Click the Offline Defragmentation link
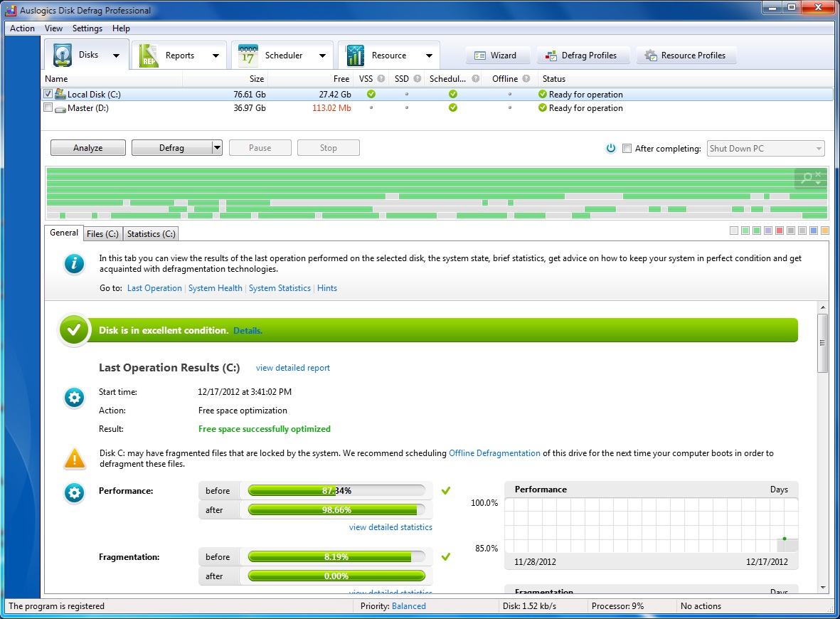Screen dimensions: 840x619 (494, 453)
